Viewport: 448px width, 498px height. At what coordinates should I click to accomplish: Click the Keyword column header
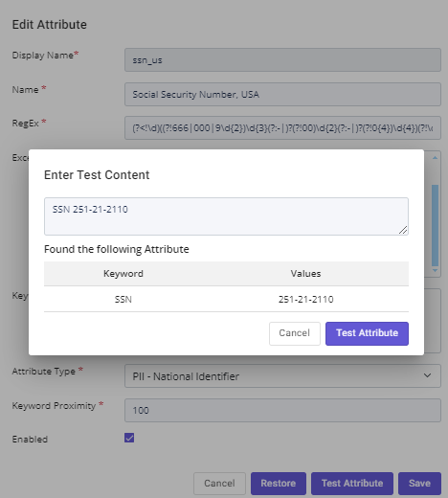tap(123, 274)
